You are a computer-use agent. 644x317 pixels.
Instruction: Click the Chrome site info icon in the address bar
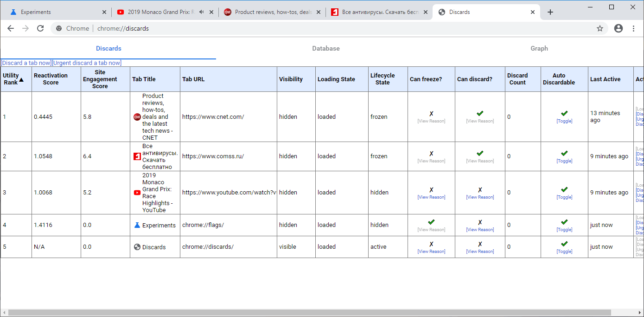click(59, 28)
